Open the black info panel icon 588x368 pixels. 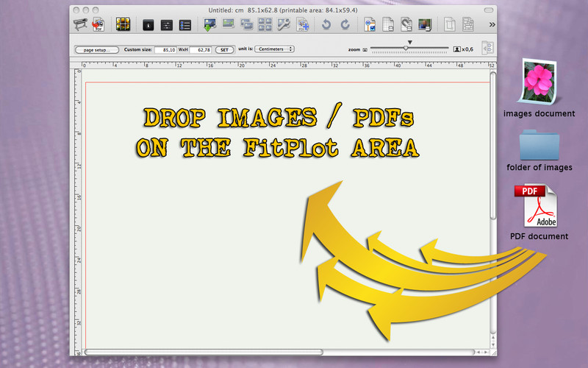(148, 25)
